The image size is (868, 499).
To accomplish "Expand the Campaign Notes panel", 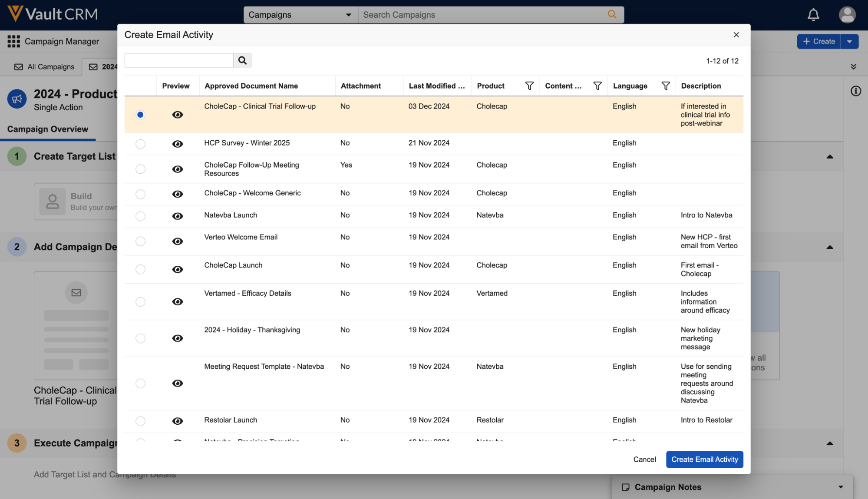I will pos(841,487).
